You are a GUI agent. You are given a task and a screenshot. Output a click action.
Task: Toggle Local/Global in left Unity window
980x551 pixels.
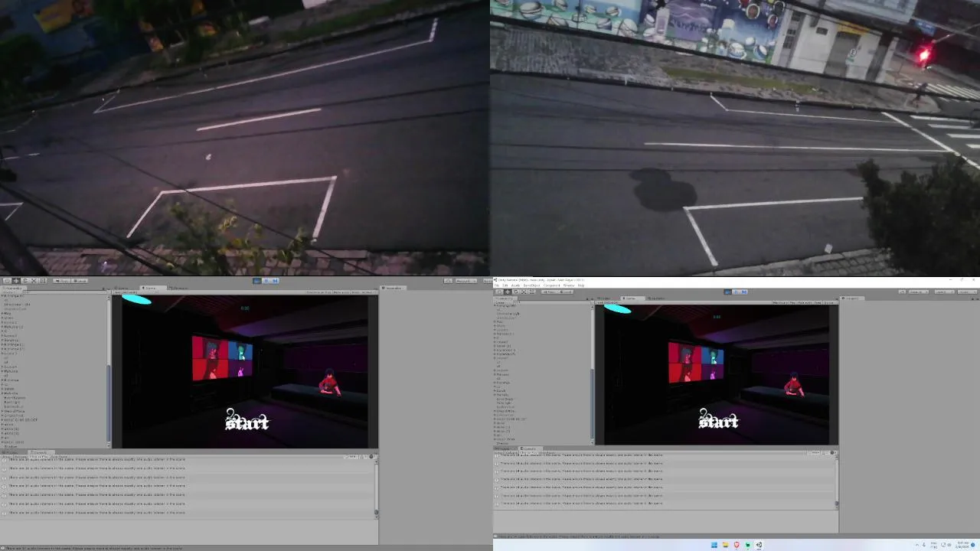80,281
